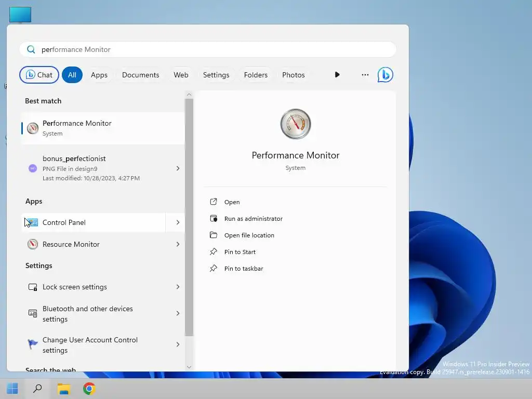
Task: Expand Change User Account Control chevron
Action: (x=178, y=344)
